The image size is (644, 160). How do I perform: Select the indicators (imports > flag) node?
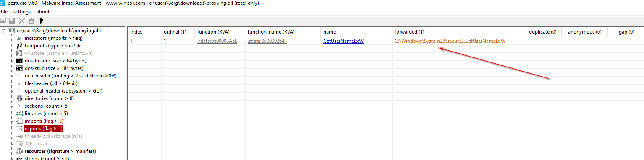point(53,38)
